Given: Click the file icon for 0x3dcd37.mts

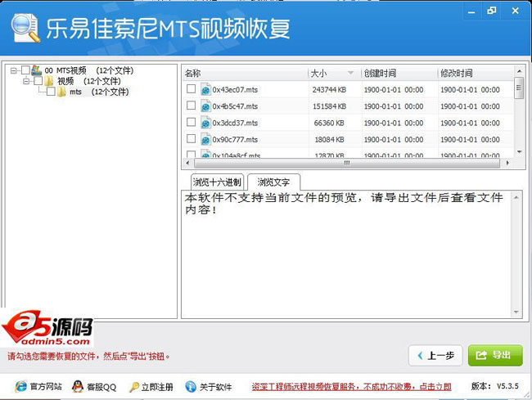Looking at the screenshot, I should pos(205,123).
